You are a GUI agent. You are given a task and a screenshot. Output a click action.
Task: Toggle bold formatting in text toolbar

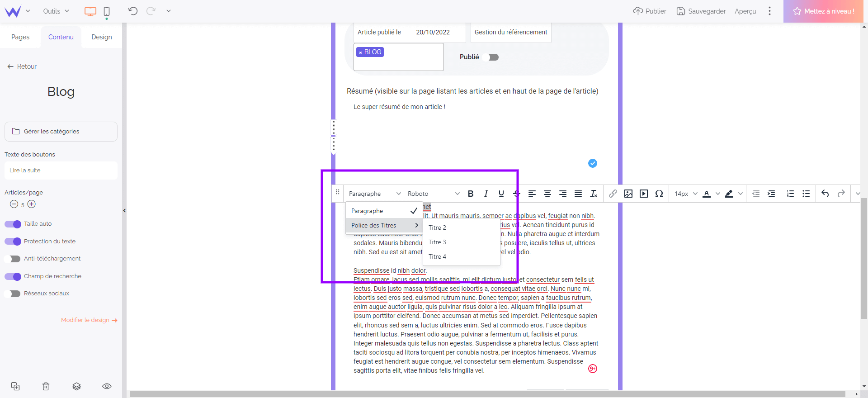pyautogui.click(x=471, y=194)
